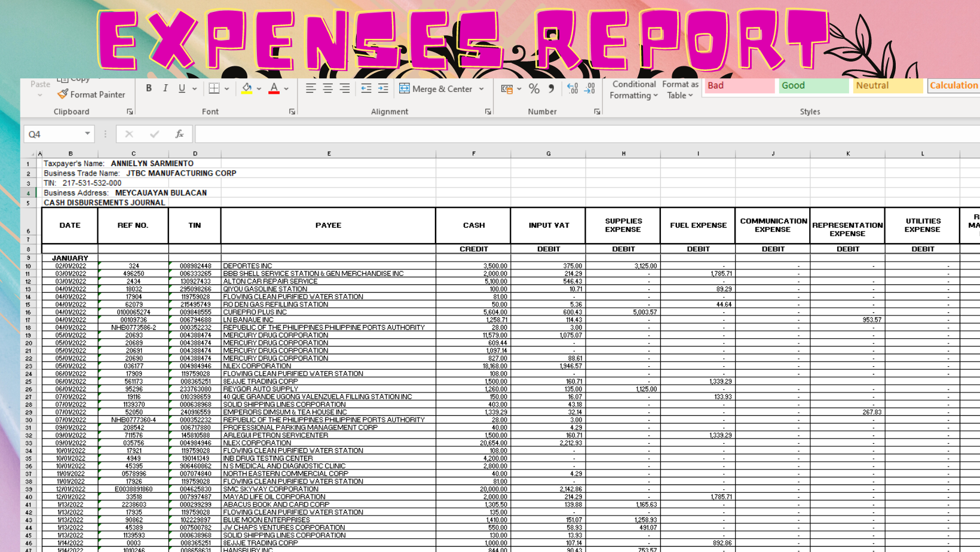Screen dimensions: 980x552
Task: Expand the Accounting format dropdown arrow
Action: pos(519,89)
